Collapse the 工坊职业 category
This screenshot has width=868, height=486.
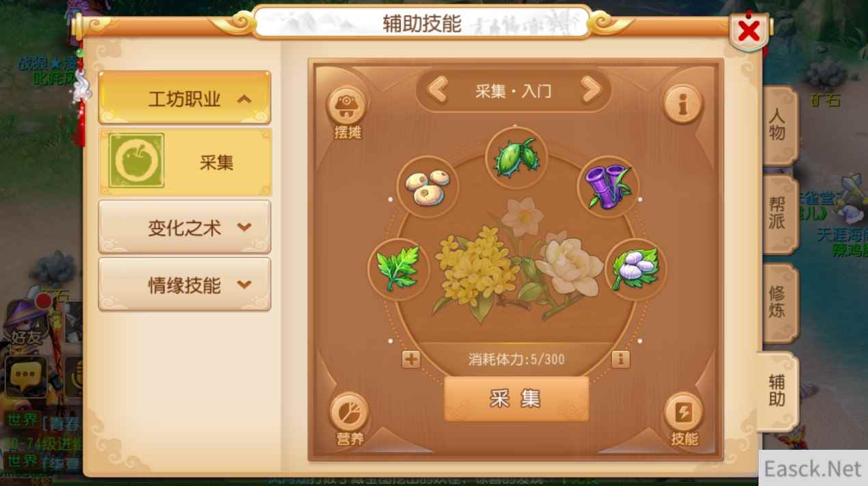point(185,98)
